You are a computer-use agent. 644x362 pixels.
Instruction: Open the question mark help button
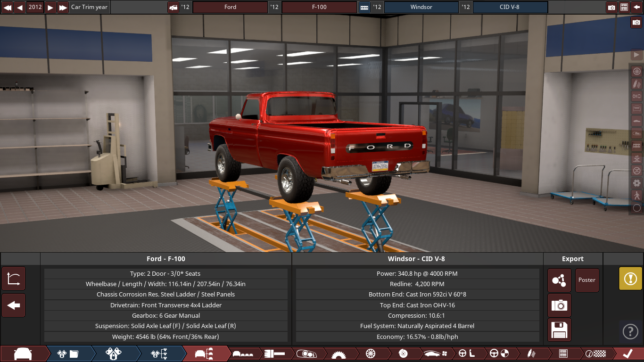pyautogui.click(x=630, y=331)
